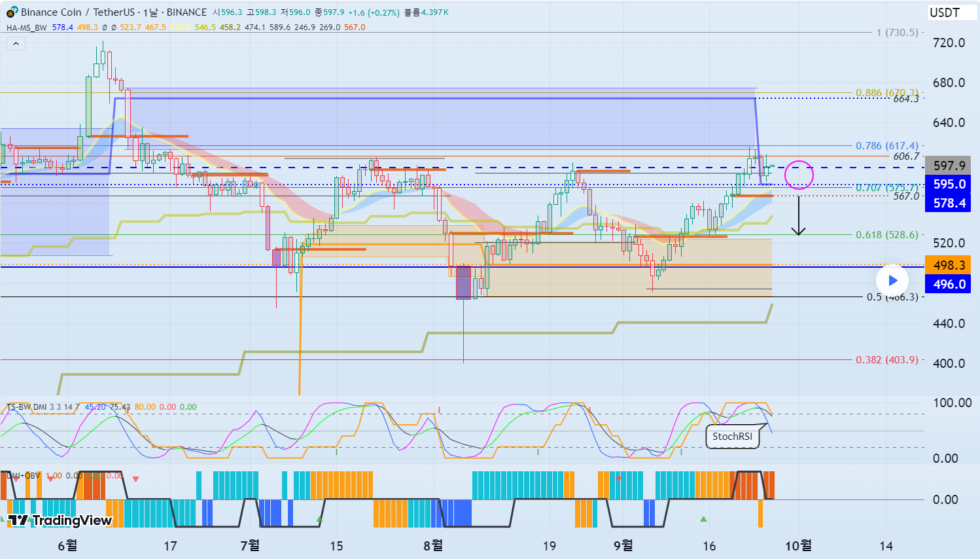
Task: Click the 19 date on time axis
Action: pyautogui.click(x=550, y=547)
